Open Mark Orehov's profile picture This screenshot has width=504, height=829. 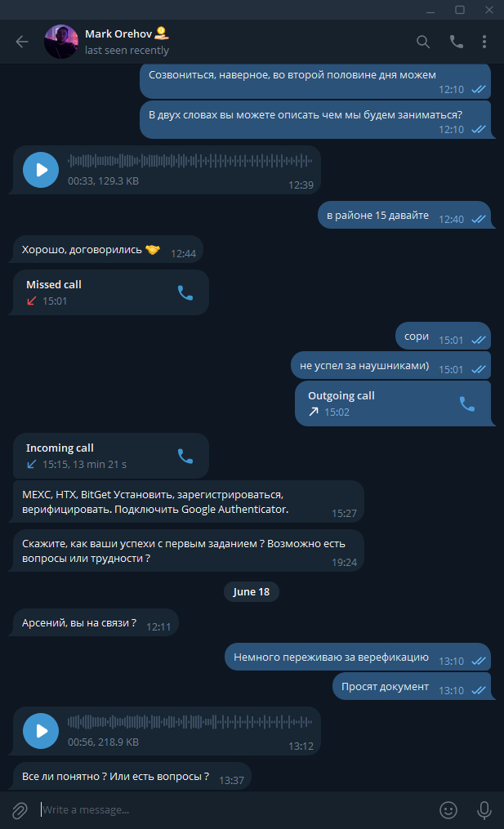tap(61, 42)
